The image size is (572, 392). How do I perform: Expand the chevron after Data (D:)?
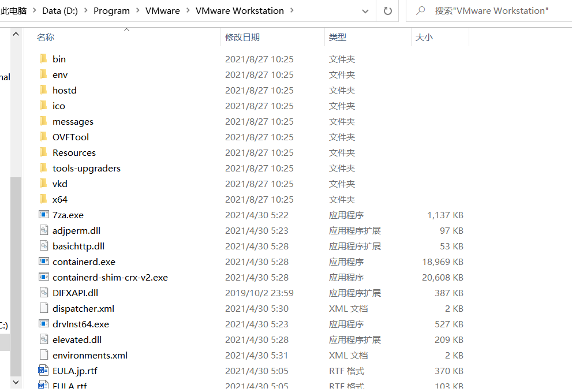click(86, 10)
